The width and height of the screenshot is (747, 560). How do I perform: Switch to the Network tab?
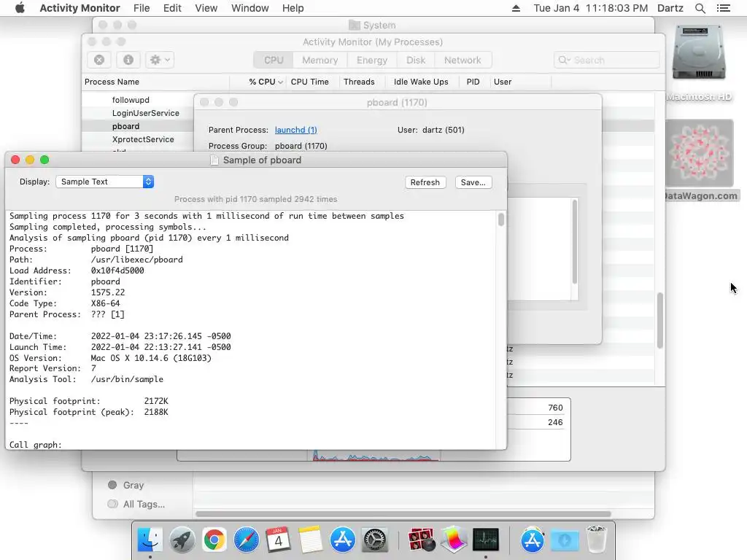point(462,60)
